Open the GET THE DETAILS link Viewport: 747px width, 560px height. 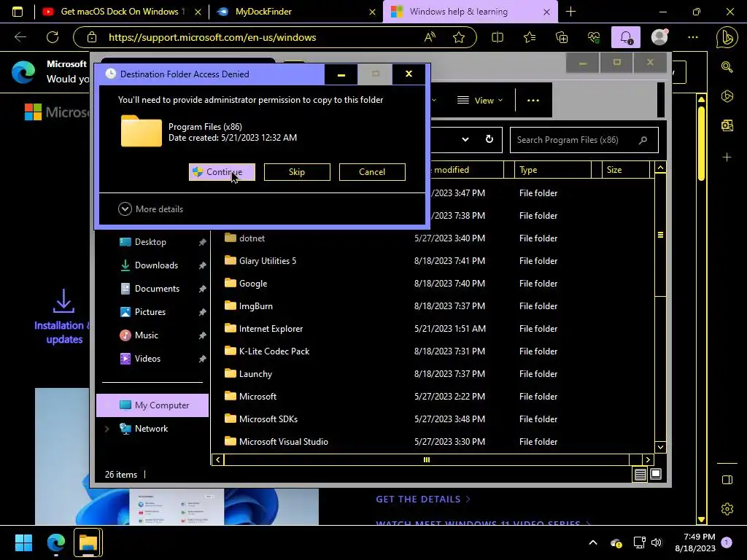(423, 499)
